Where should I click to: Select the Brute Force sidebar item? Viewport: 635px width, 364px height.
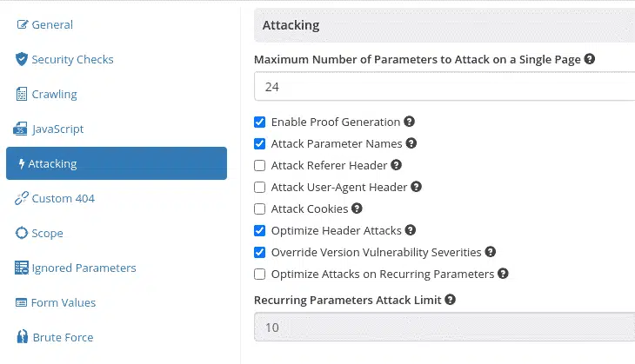pos(55,337)
